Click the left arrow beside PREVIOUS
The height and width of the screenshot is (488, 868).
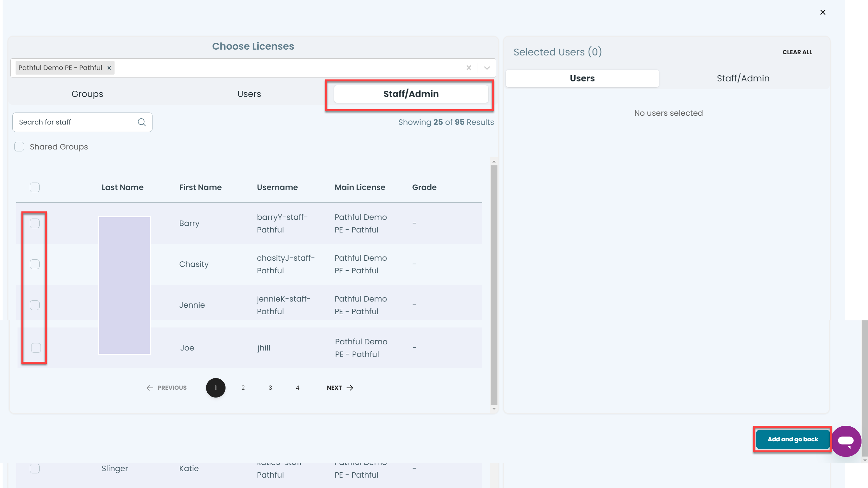[150, 387]
